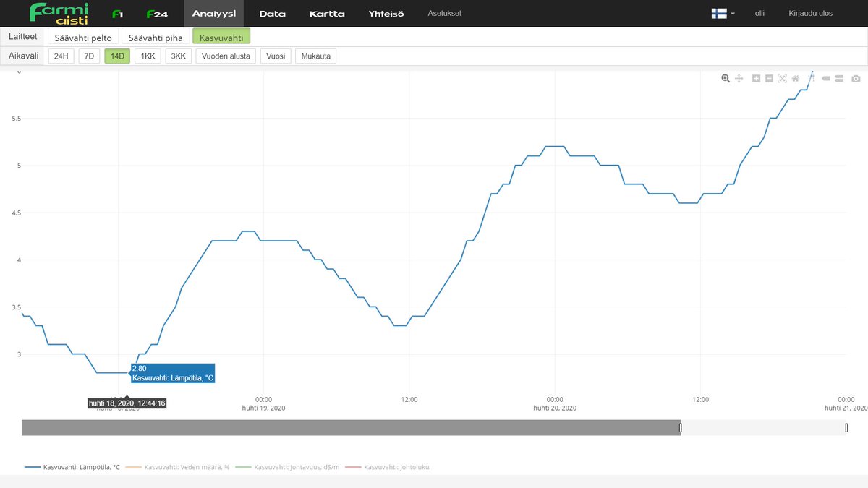Toggle Kasvuvahti: Johtavuus, dS/m legend trace
This screenshot has height=488, width=868.
point(288,467)
